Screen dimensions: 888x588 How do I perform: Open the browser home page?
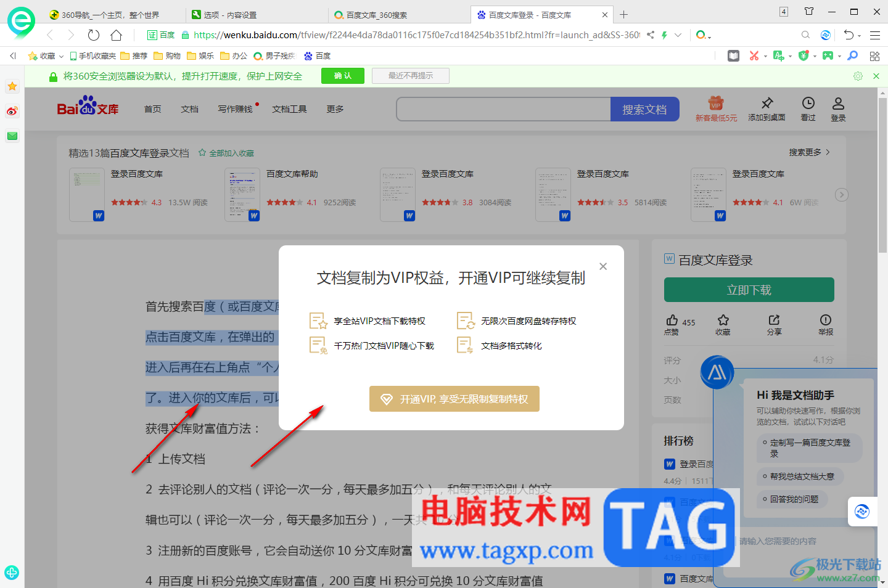tap(116, 35)
